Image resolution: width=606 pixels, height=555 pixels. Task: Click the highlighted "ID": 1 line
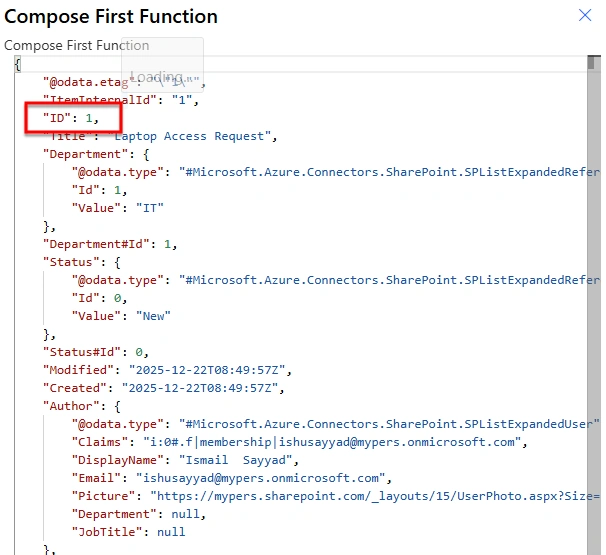[71, 118]
